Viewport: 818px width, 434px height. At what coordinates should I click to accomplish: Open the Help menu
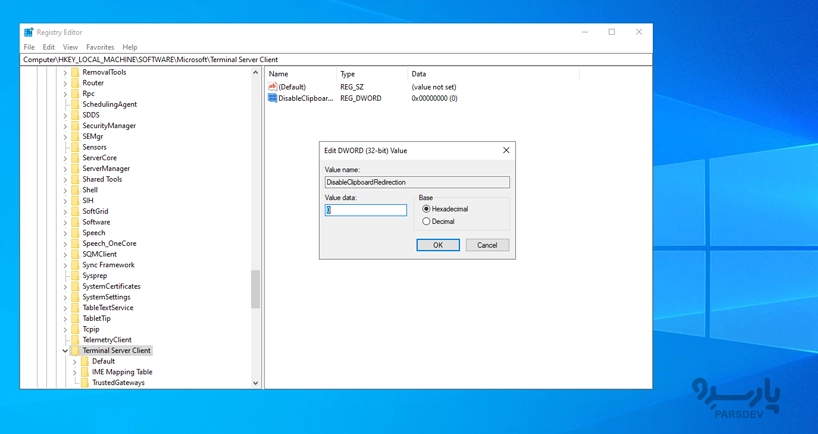(130, 47)
